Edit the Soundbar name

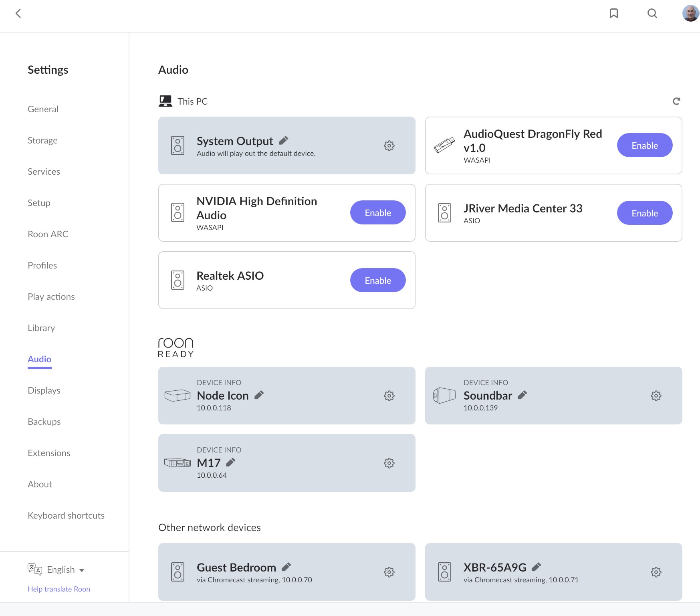point(522,395)
